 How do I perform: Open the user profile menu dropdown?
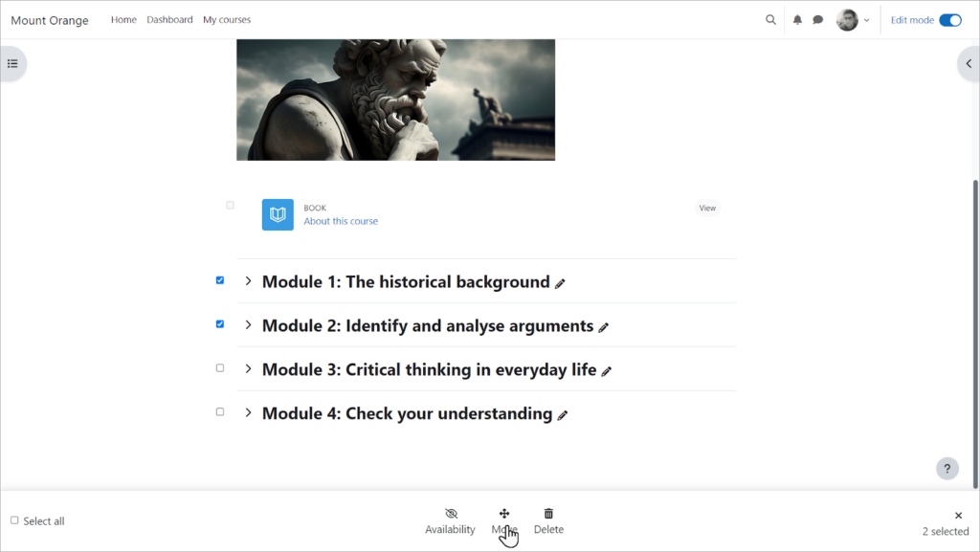click(853, 20)
